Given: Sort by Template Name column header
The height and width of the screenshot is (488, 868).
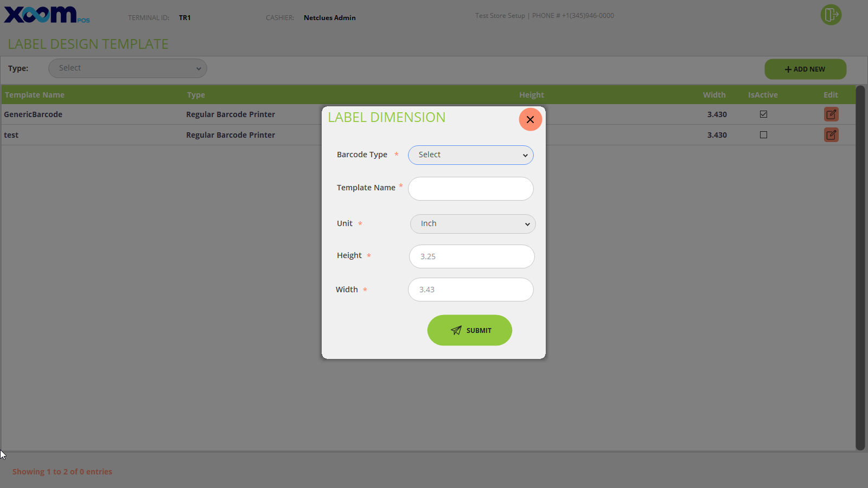Looking at the screenshot, I should coord(35,95).
